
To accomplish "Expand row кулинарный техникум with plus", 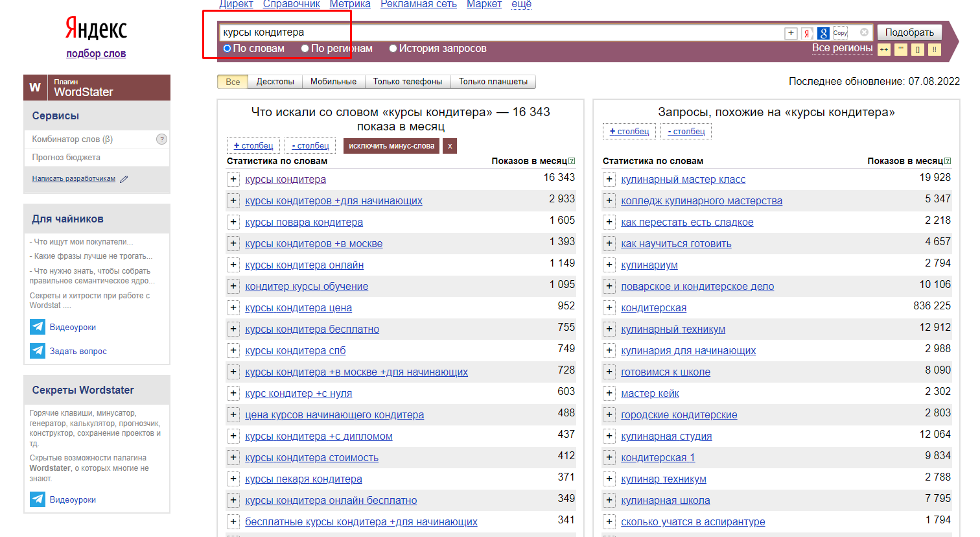I will tap(609, 329).
